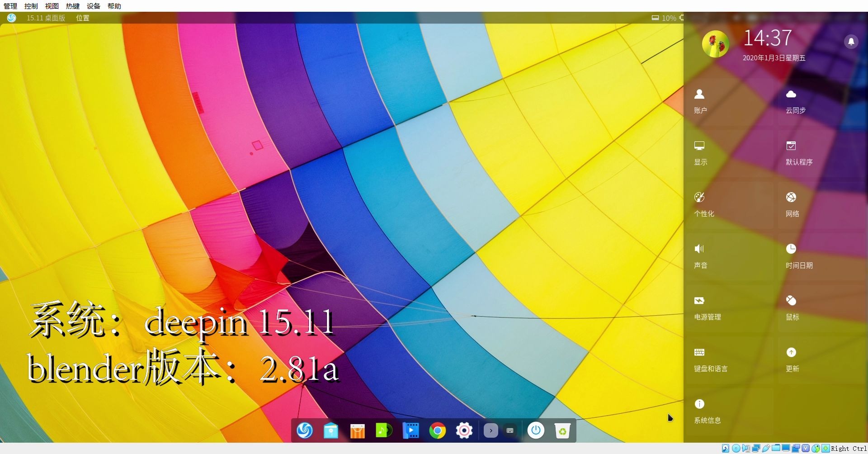The width and height of the screenshot is (868, 454).
Task: Click the user avatar above the clock
Action: point(716,43)
